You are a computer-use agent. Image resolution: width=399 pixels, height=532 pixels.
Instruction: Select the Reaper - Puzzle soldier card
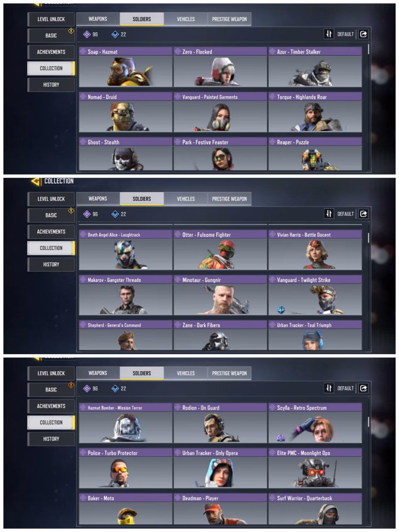315,154
